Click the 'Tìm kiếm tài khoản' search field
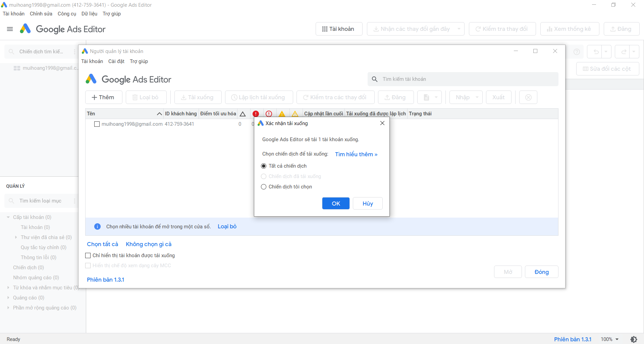Viewport: 644px width, 344px height. (x=466, y=79)
